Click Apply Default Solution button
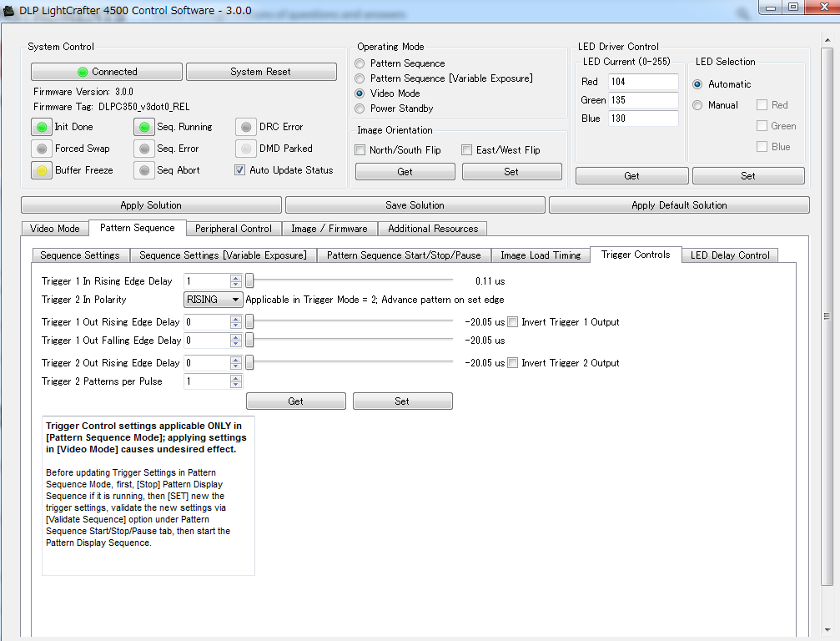 (679, 205)
